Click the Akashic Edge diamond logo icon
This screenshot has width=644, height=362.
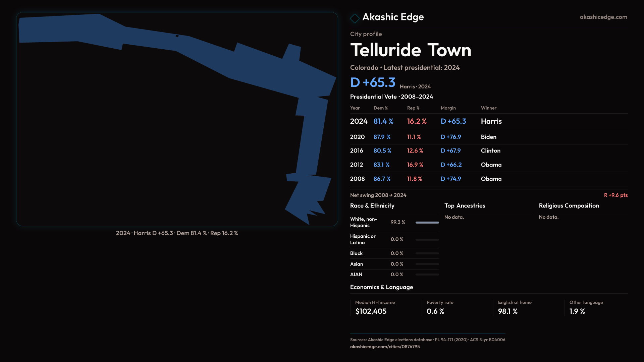(355, 18)
